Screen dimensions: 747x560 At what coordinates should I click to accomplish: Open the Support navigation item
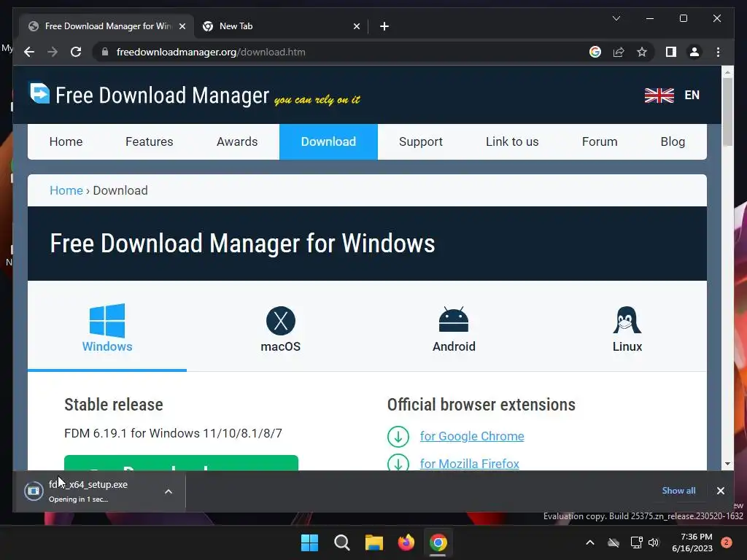(421, 141)
